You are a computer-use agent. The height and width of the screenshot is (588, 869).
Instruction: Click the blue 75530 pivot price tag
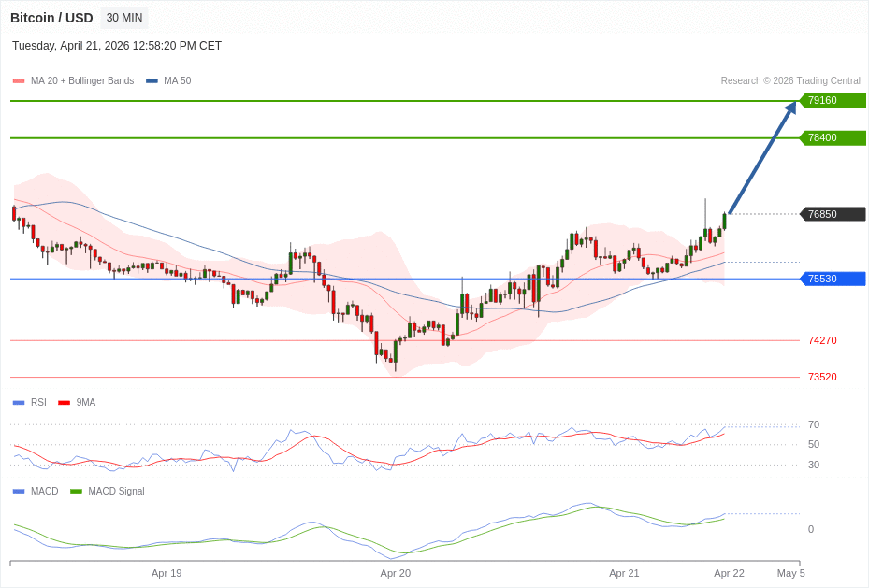(x=832, y=279)
